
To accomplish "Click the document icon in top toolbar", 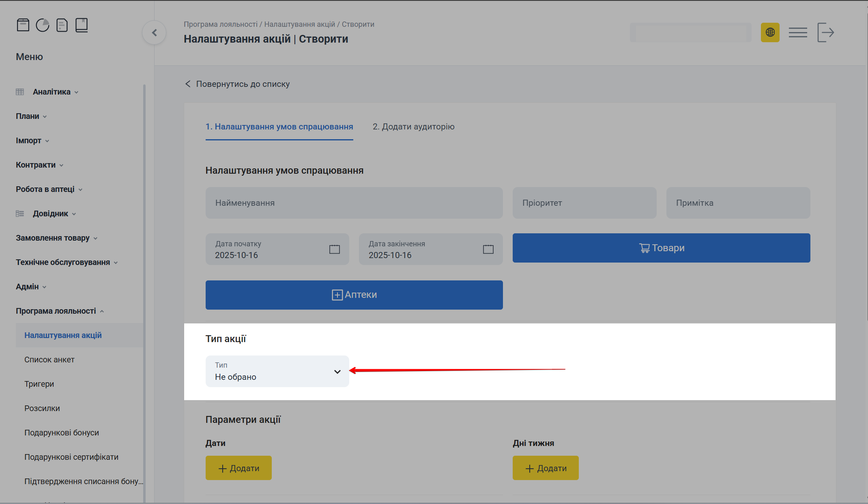I will [x=62, y=25].
